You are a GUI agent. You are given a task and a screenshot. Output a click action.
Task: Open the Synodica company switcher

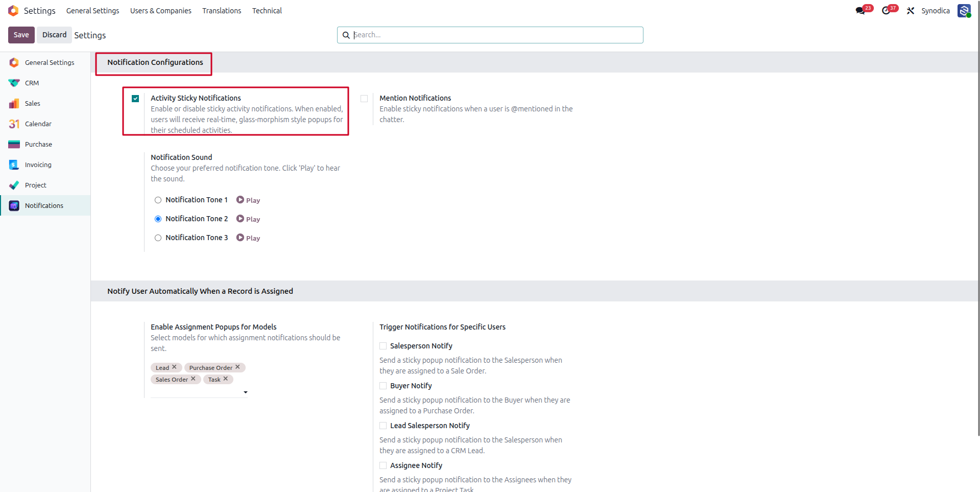(936, 11)
